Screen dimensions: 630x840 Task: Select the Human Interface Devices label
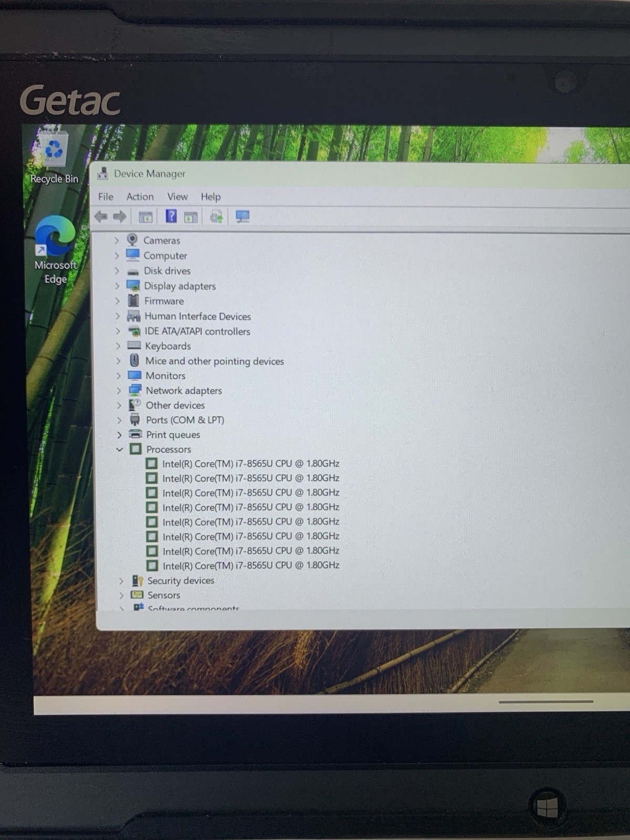click(198, 316)
